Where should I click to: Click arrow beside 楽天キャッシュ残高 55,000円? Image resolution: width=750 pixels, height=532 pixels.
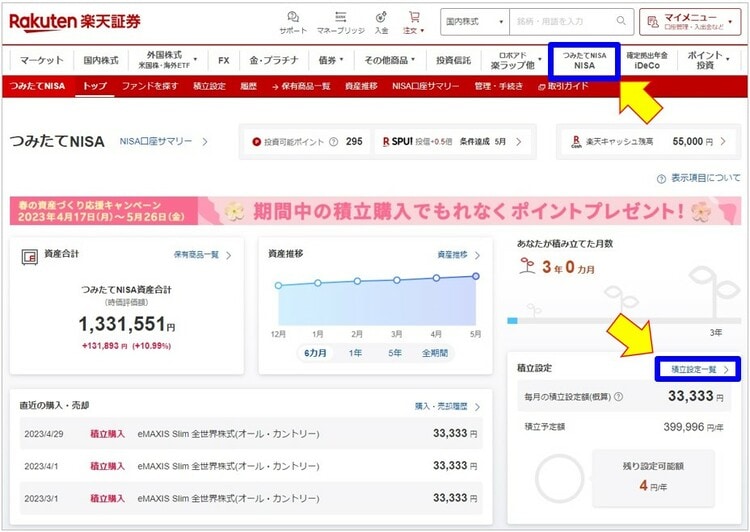[723, 142]
